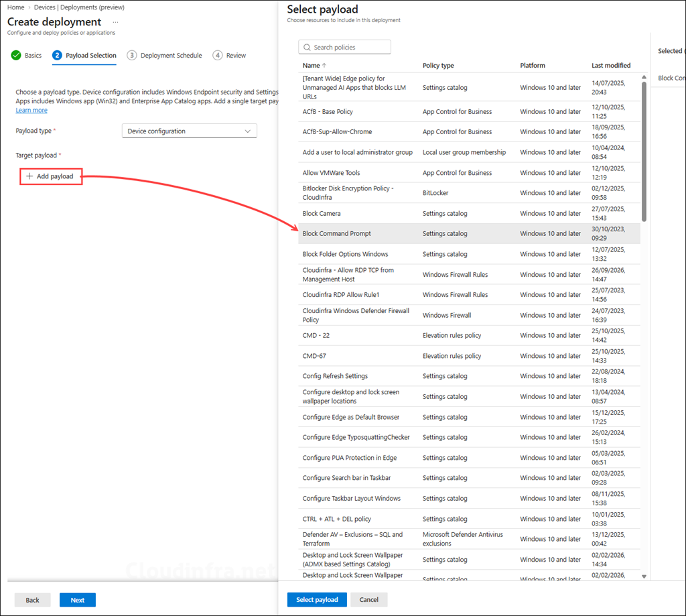This screenshot has width=686, height=616.
Task: Click Windows Firewall Rules type in Cloudinfra RDP Allow Rule1 row
Action: point(455,295)
